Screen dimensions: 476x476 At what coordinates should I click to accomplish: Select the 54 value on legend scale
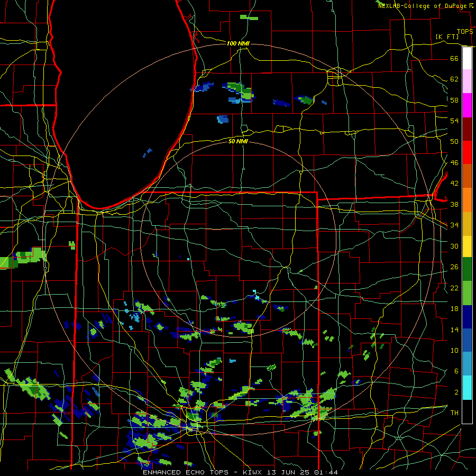pyautogui.click(x=454, y=121)
